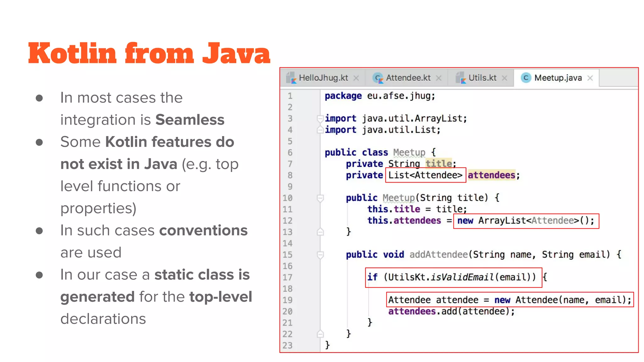Click the fold end marker on line 4
The height and width of the screenshot is (362, 644).
[320, 129]
